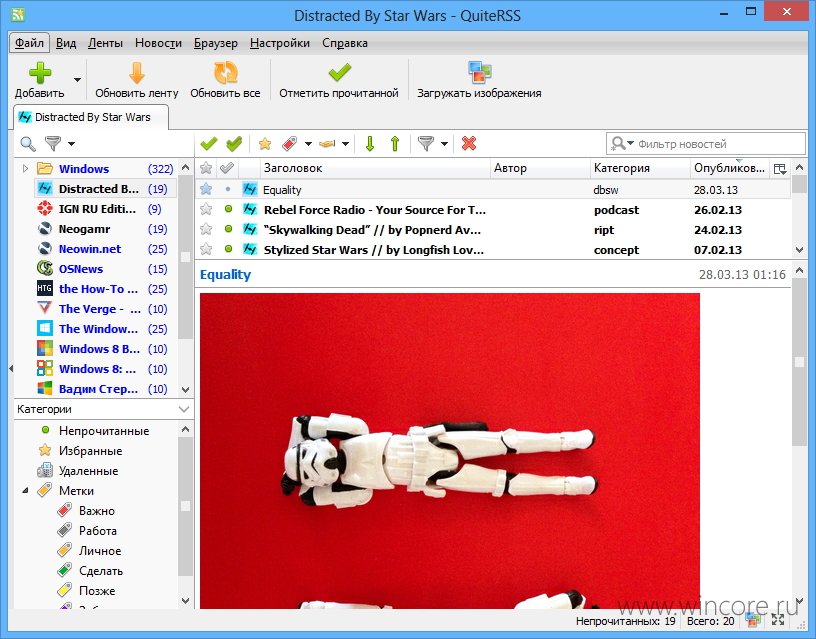Sort news by Заголовок column header
The width and height of the screenshot is (816, 639).
(x=375, y=168)
